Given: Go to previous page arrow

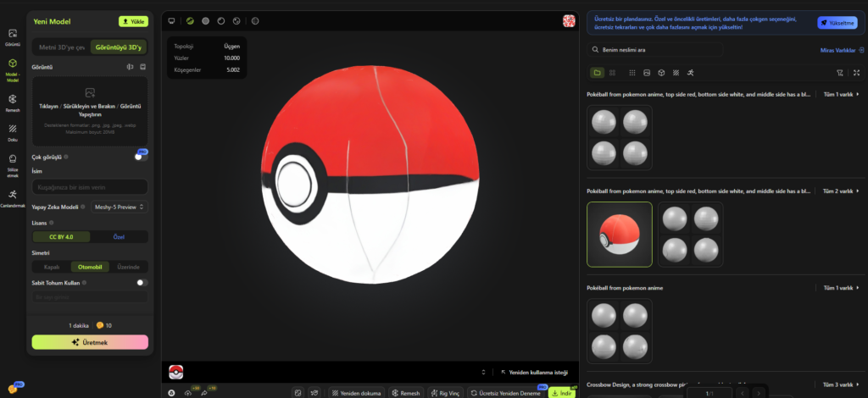Looking at the screenshot, I should coord(743,393).
